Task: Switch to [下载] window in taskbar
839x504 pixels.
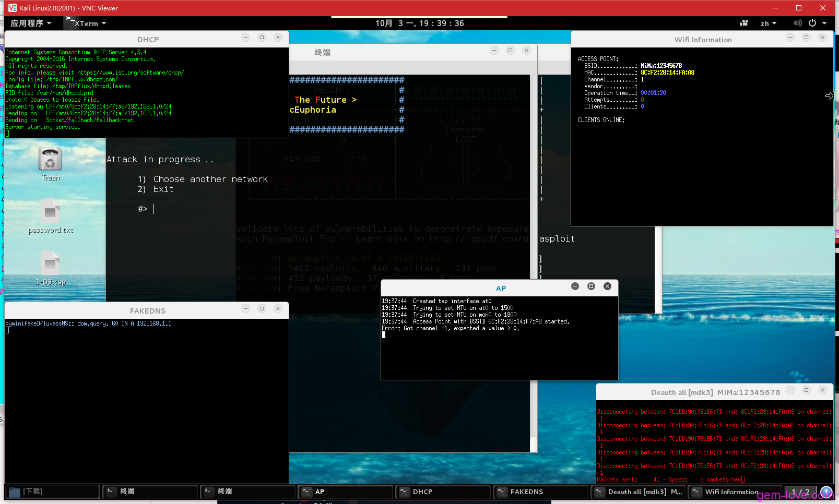Action: (52, 491)
